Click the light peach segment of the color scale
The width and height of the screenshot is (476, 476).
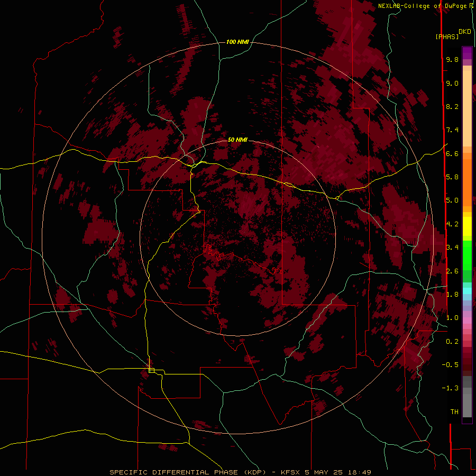point(467,108)
